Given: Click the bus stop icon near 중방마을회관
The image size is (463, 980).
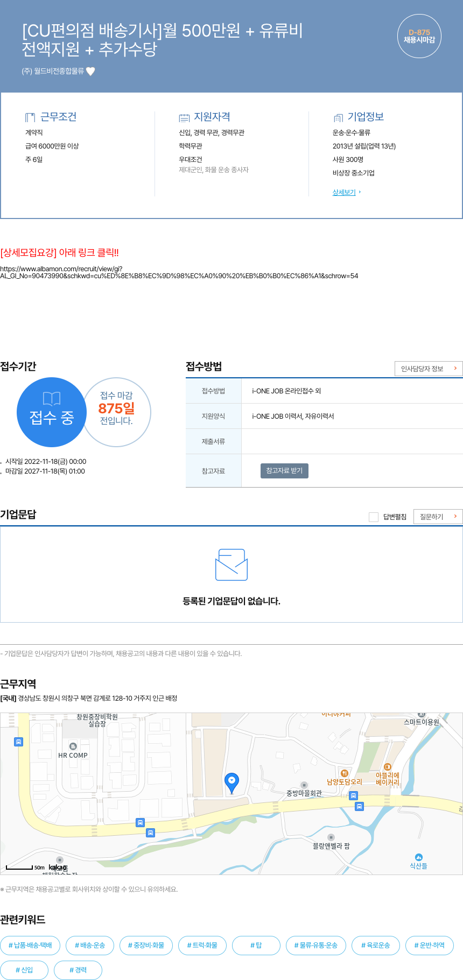Looking at the screenshot, I should 354,795.
